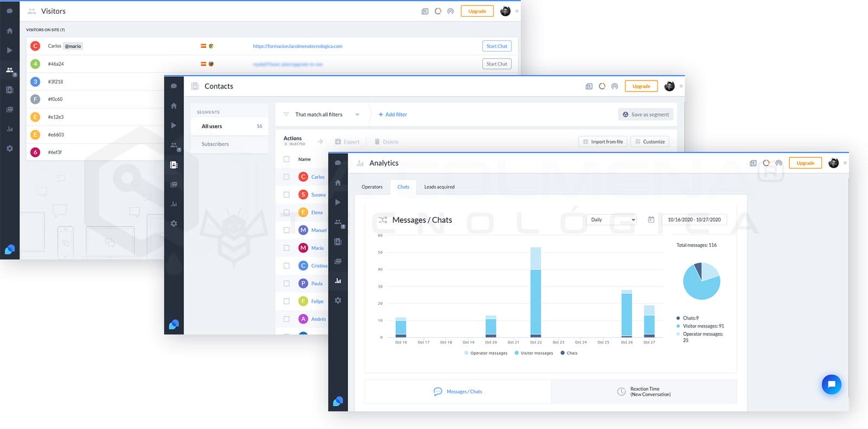This screenshot has width=868, height=429.
Task: Click user avatar in Analytics window header
Action: (834, 163)
